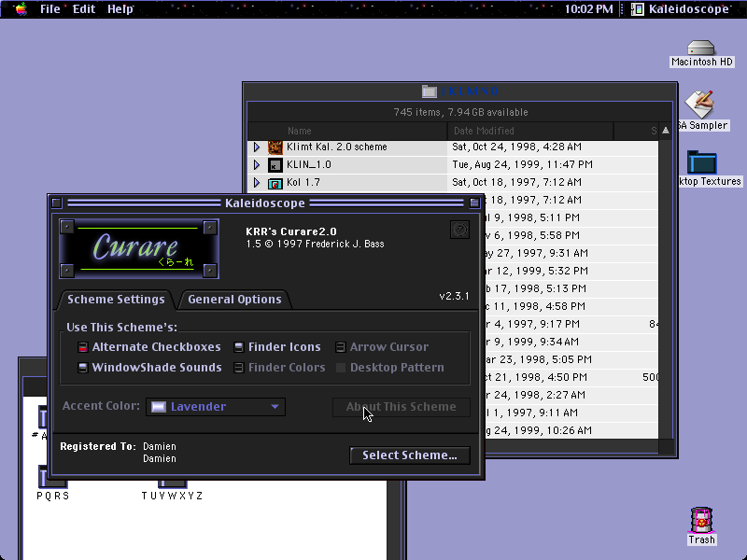Click the Select Scheme... button

pos(410,455)
